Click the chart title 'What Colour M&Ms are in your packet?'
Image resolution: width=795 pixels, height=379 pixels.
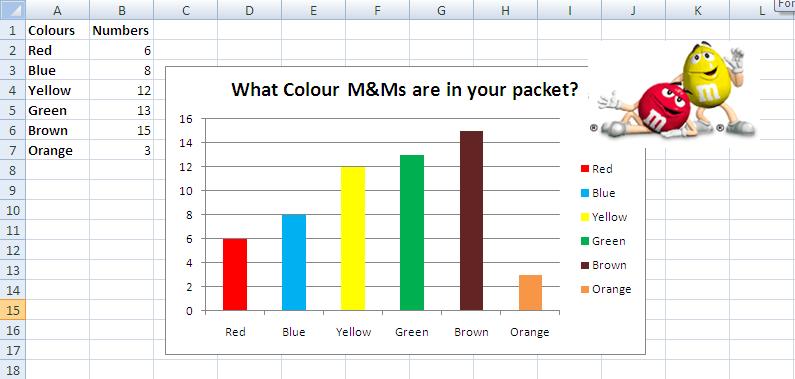point(405,89)
